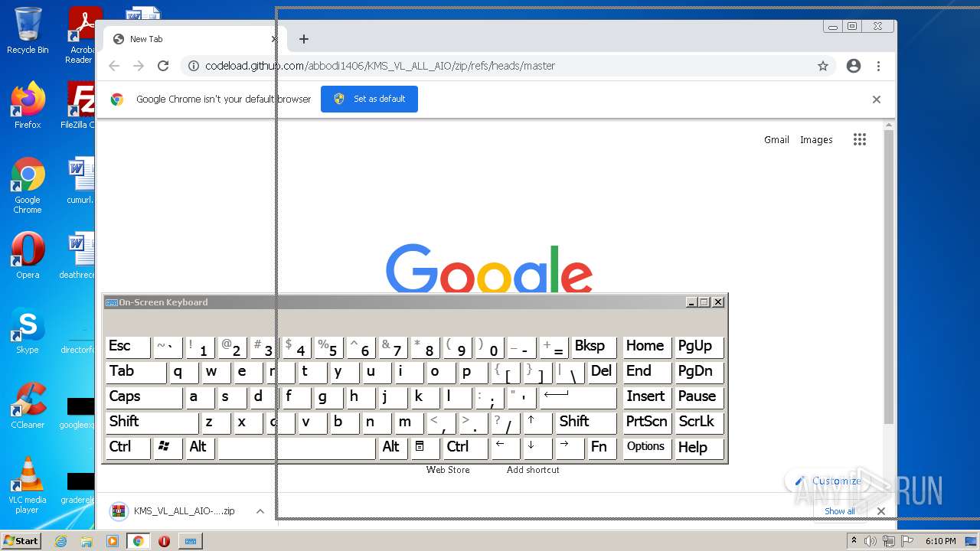This screenshot has width=980, height=551.
Task: Tap the Insert key on On-Screen Keyboard
Action: (x=647, y=398)
